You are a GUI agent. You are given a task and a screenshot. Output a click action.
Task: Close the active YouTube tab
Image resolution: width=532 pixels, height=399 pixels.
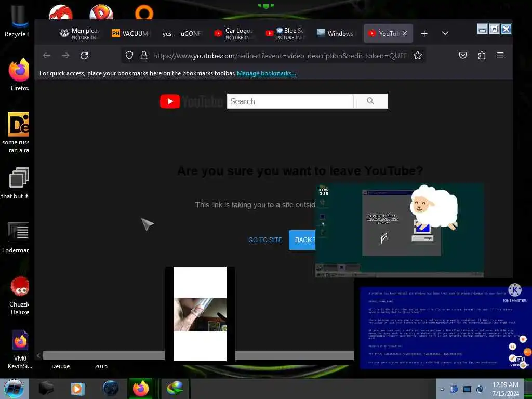pos(404,33)
